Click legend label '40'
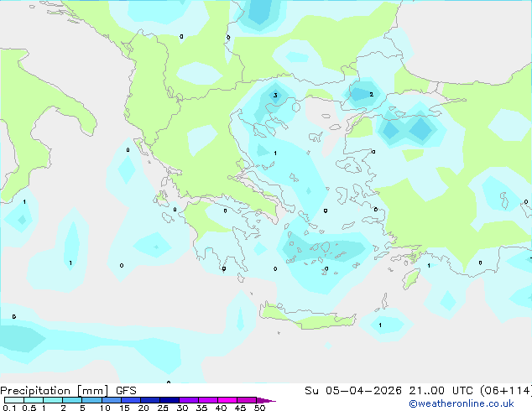 point(221,408)
